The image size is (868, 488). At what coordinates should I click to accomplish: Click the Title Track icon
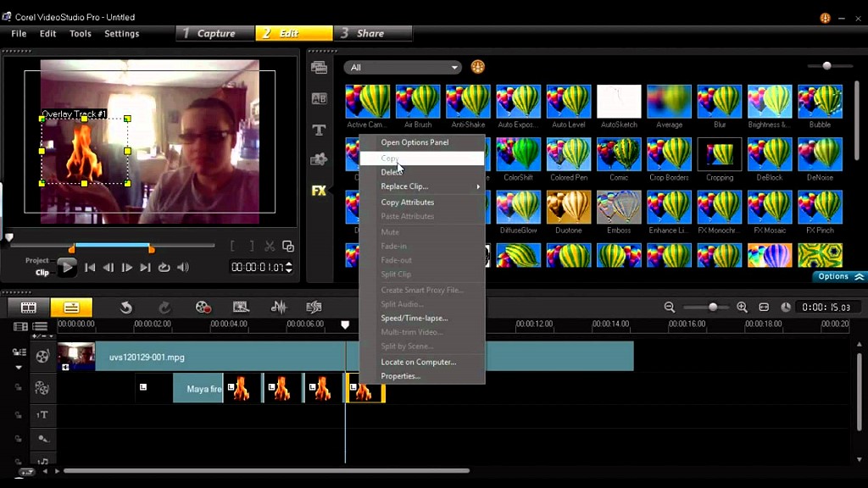coord(42,415)
